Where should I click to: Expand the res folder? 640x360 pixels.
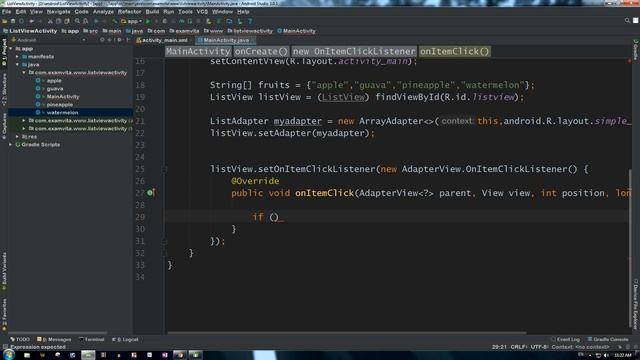click(17, 136)
